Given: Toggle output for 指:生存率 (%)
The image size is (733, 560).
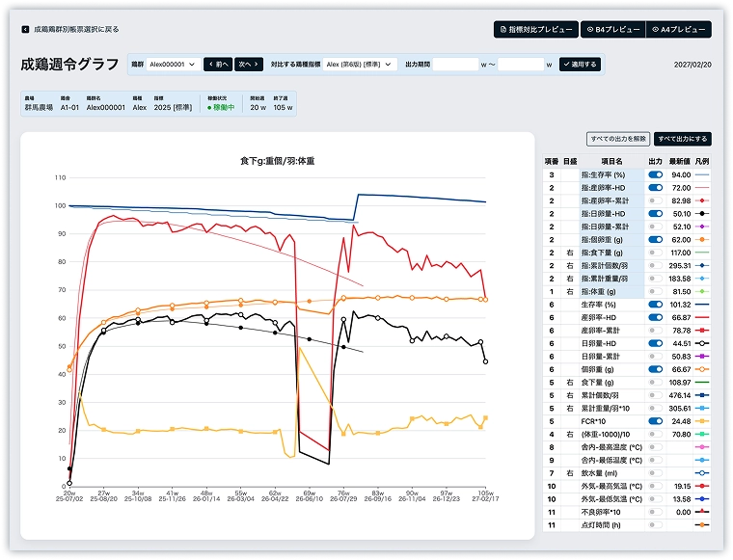Looking at the screenshot, I should [x=656, y=174].
